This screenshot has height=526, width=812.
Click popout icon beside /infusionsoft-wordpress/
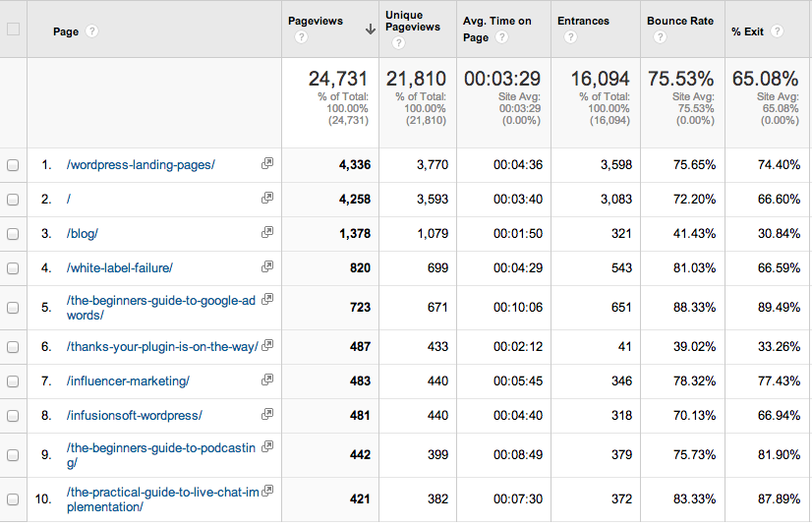click(266, 415)
